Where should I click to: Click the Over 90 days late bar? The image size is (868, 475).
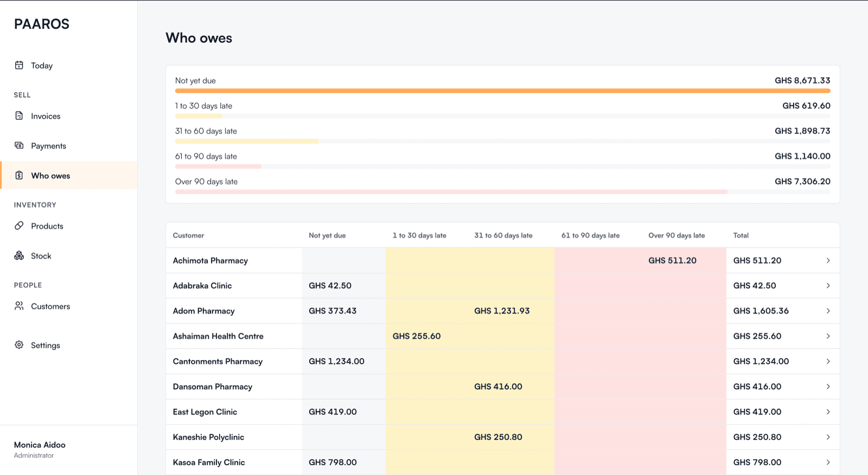(503, 192)
